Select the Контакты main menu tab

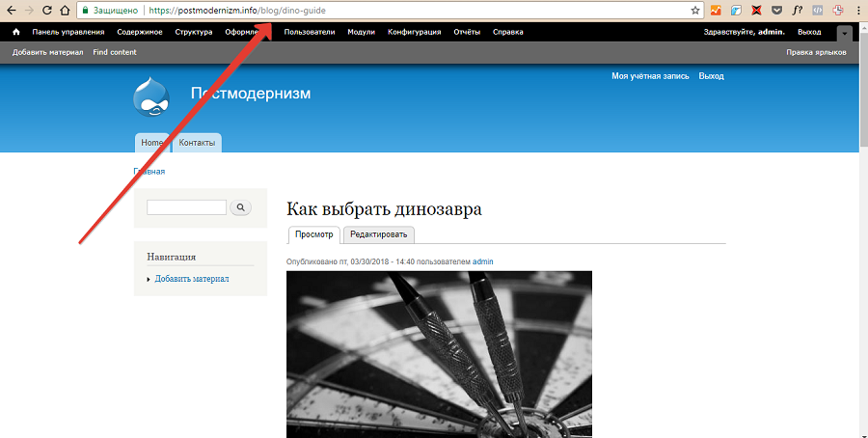(x=197, y=143)
